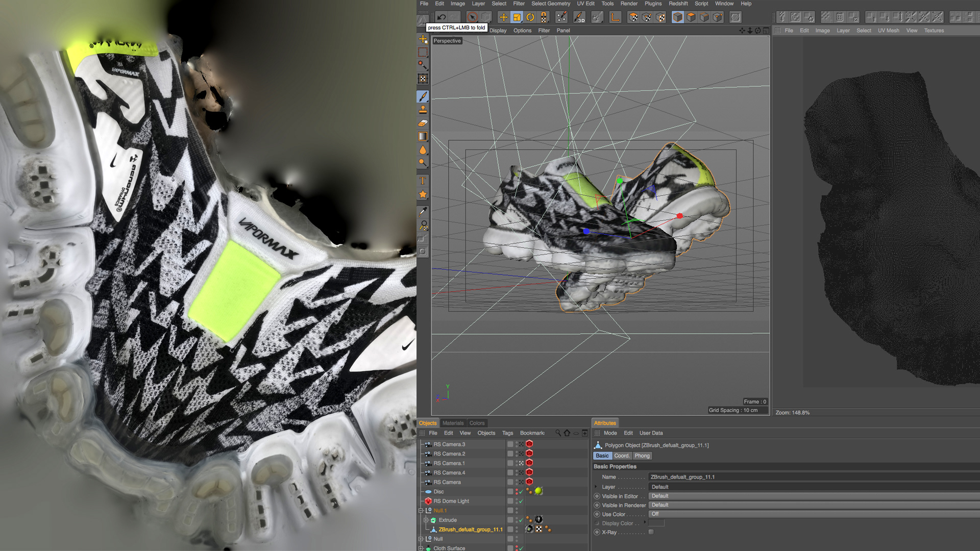
Task: Pick the Eraser tool
Action: coord(423,123)
